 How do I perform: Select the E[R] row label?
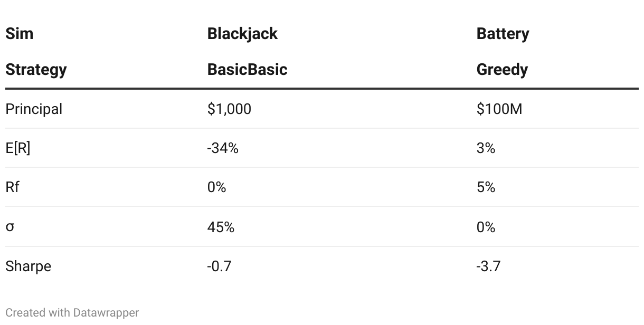tap(18, 149)
